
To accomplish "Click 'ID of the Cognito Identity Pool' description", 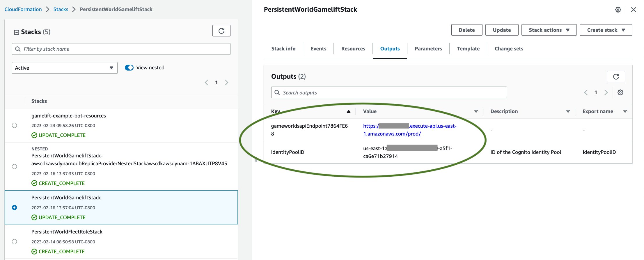I will click(526, 152).
